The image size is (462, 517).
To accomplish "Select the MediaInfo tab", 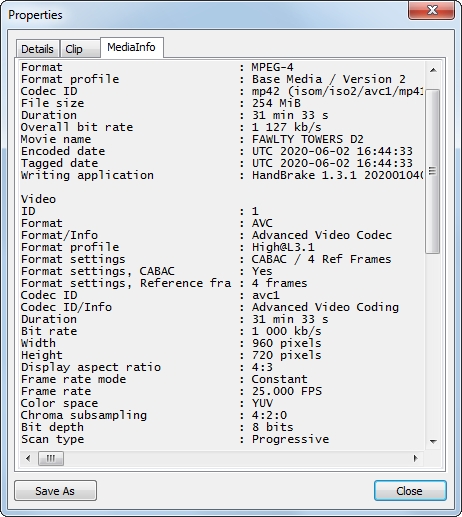I will [132, 47].
